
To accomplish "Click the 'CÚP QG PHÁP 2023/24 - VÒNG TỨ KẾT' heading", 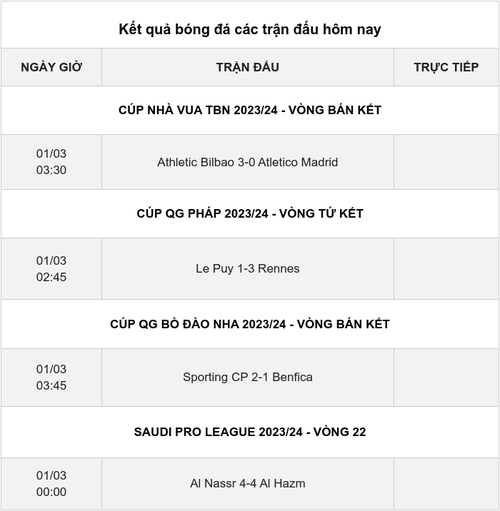I will click(250, 213).
